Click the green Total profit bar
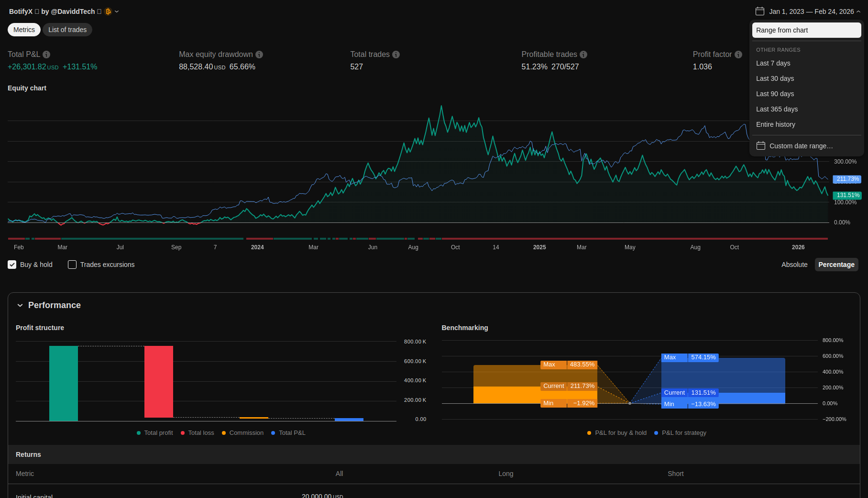 tap(64, 383)
